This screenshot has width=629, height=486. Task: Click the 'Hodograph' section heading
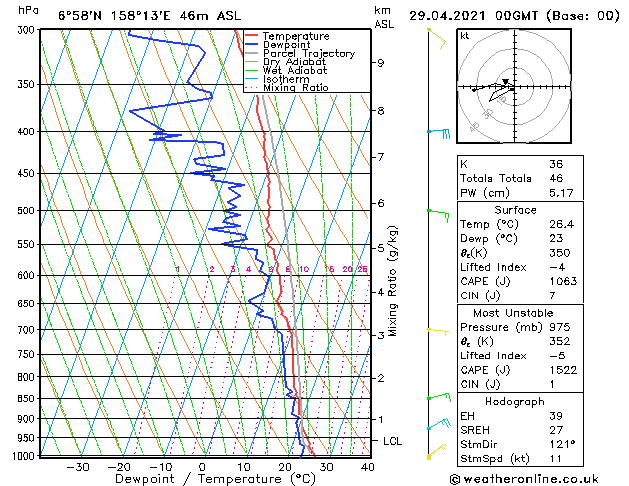tap(515, 401)
